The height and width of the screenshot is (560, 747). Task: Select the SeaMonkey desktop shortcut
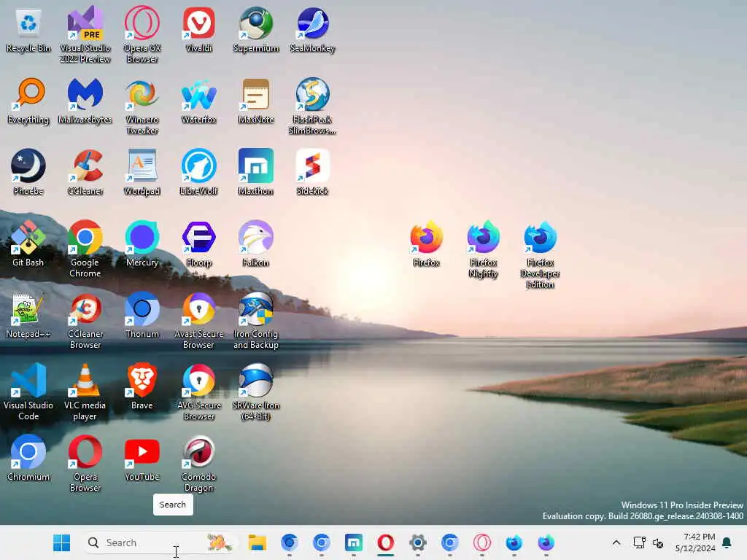tap(312, 29)
